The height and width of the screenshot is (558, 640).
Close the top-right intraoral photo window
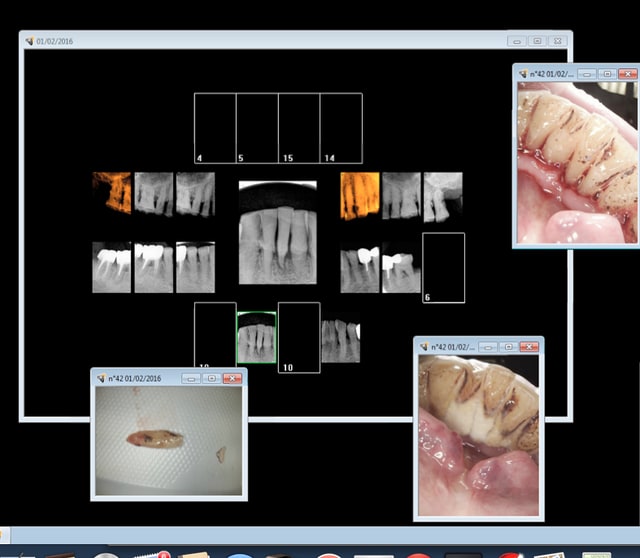click(x=627, y=74)
